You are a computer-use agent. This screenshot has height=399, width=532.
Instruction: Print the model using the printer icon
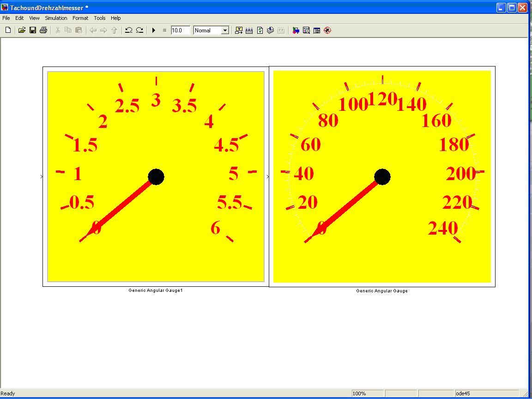pyautogui.click(x=43, y=30)
